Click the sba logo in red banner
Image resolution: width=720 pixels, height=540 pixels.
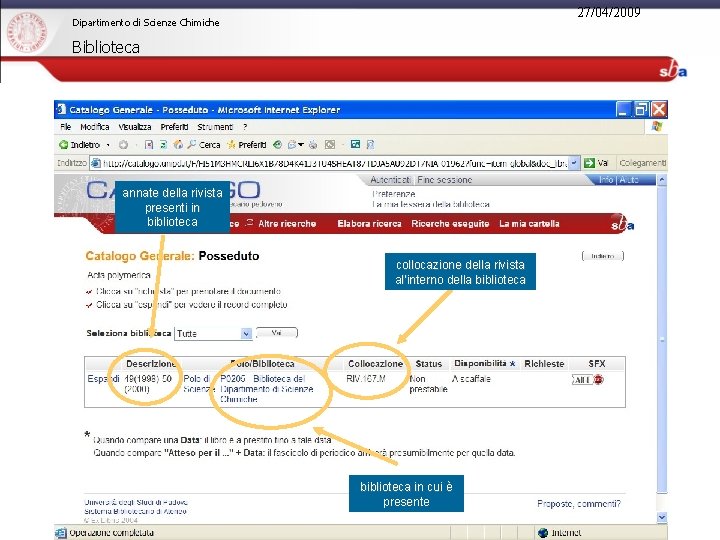673,71
